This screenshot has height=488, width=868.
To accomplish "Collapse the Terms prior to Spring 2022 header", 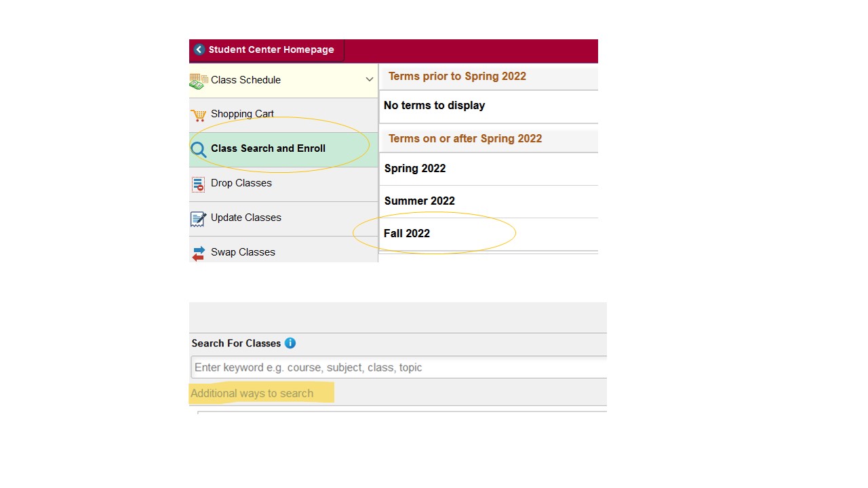I will (x=457, y=77).
